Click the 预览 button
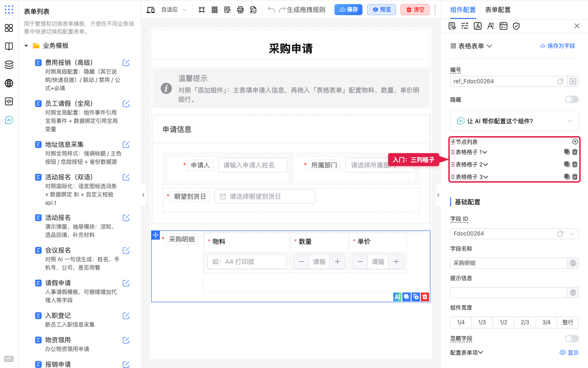The width and height of the screenshot is (588, 368). pyautogui.click(x=381, y=10)
